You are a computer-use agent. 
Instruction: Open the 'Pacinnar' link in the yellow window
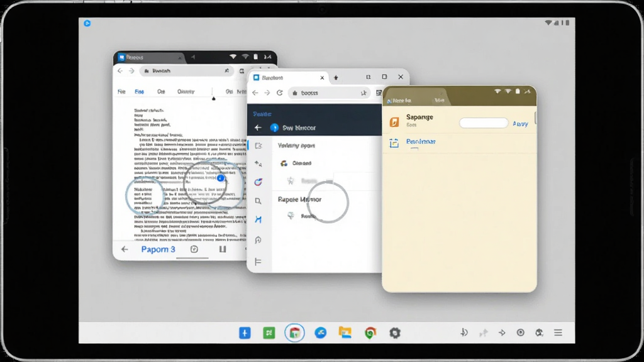click(x=421, y=141)
